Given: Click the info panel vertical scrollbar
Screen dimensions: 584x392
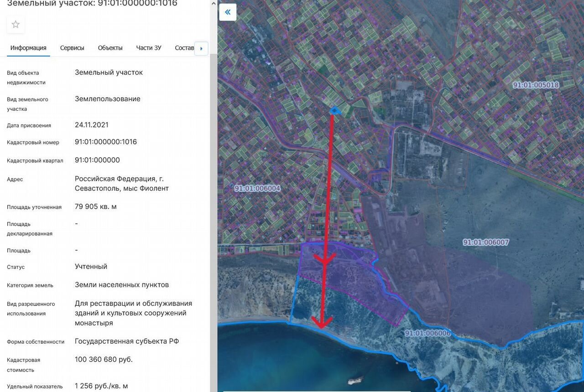Looking at the screenshot, I should (x=213, y=182).
